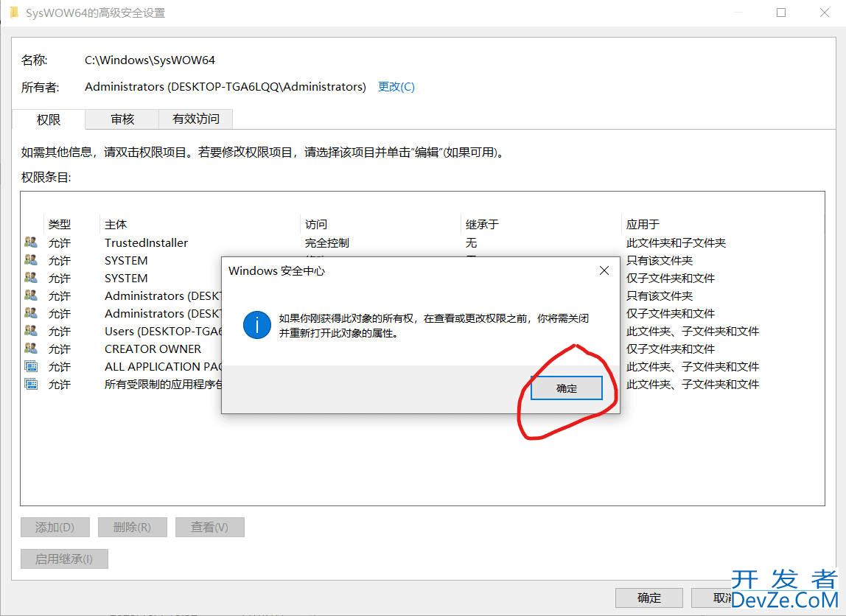Screen dimensions: 846x616
Task: Click the owner name Administrators (DESKTOP-TGA6LQQ\Administrators)
Action: click(225, 87)
